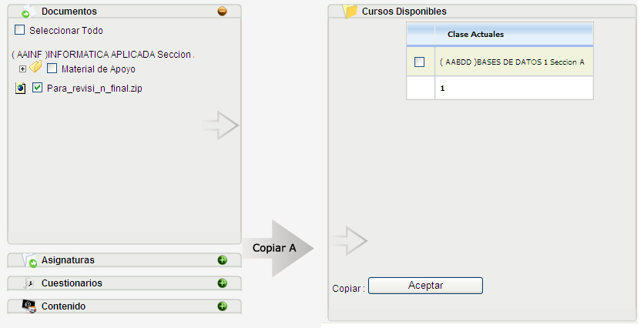This screenshot has width=644, height=328.
Task: Click the Asignaturas panel icon
Action: (29, 260)
